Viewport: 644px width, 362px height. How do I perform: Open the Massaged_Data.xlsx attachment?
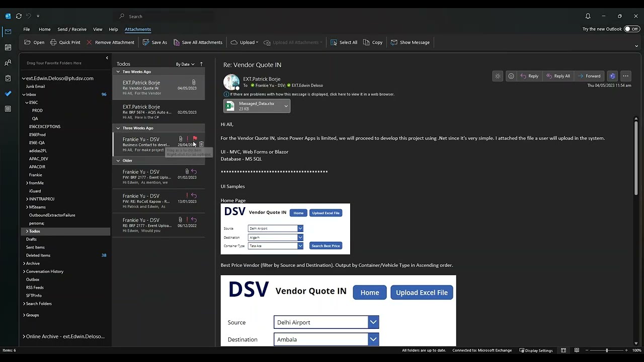pos(253,106)
